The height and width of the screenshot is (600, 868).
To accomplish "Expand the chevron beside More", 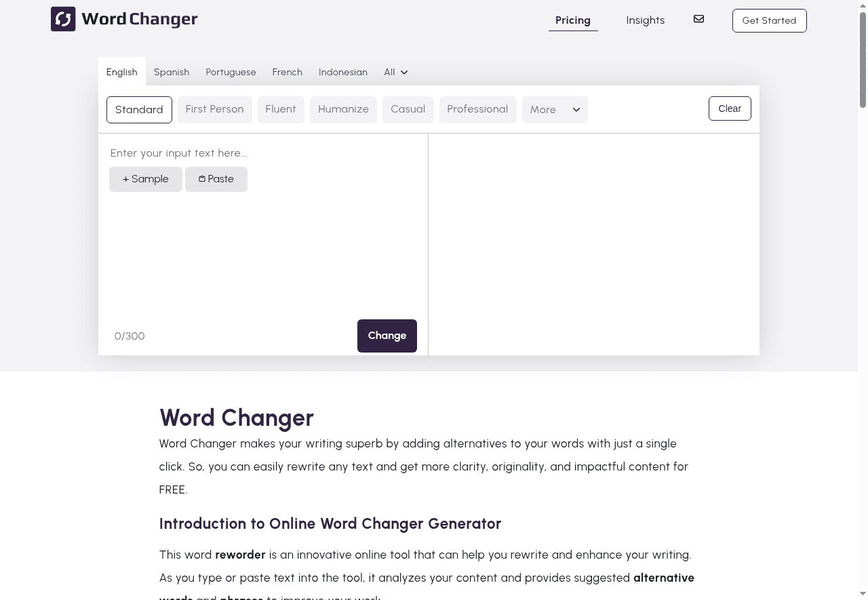I will (576, 110).
